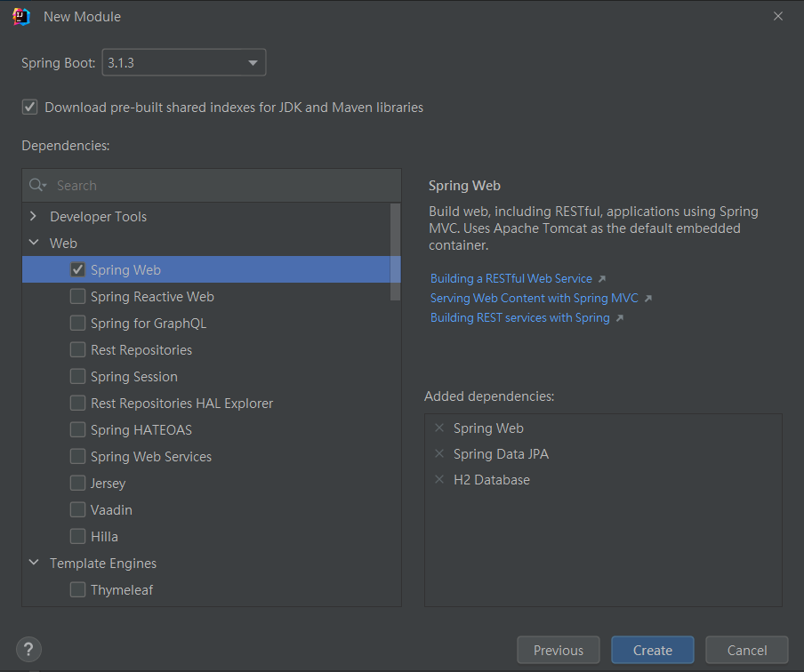Collapse the Template Engines category
This screenshot has width=804, height=672.
[x=34, y=563]
